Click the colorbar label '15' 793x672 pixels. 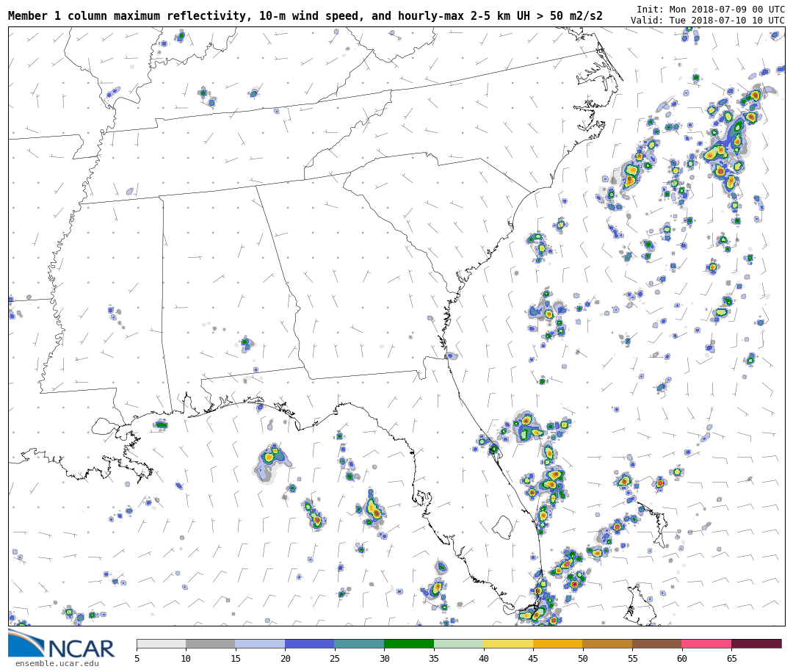coord(236,658)
